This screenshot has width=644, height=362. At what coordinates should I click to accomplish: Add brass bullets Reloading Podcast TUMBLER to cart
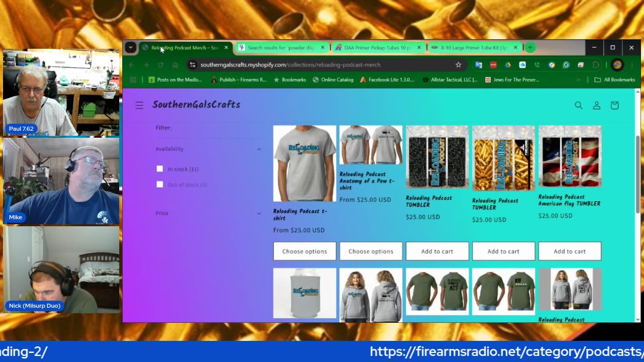click(x=503, y=251)
